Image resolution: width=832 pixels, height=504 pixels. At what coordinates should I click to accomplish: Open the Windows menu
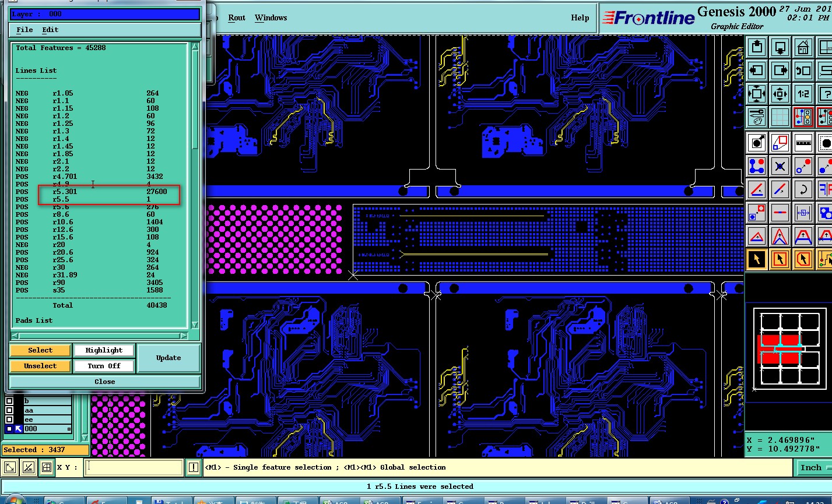(x=271, y=17)
